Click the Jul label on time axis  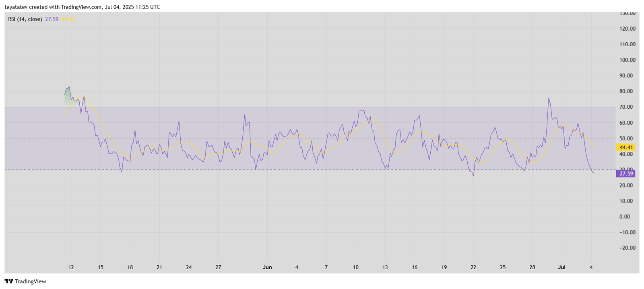[x=561, y=267]
